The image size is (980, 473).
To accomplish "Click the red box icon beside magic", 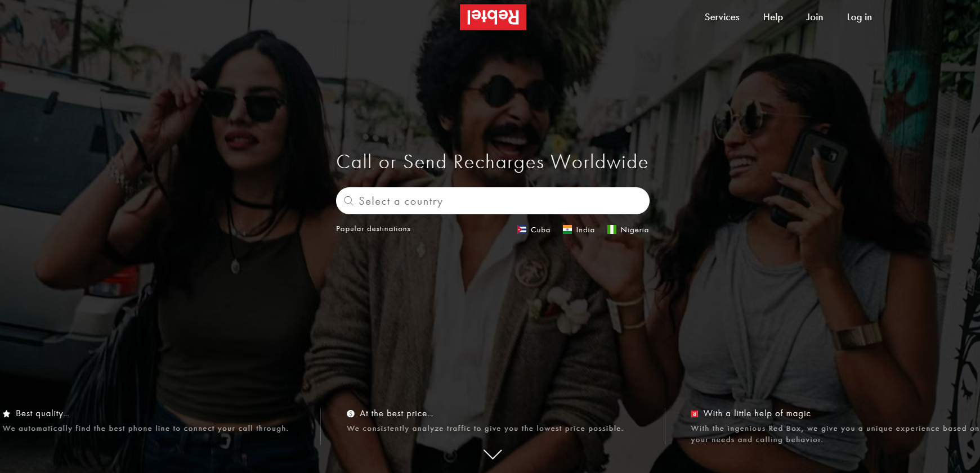I will [695, 414].
